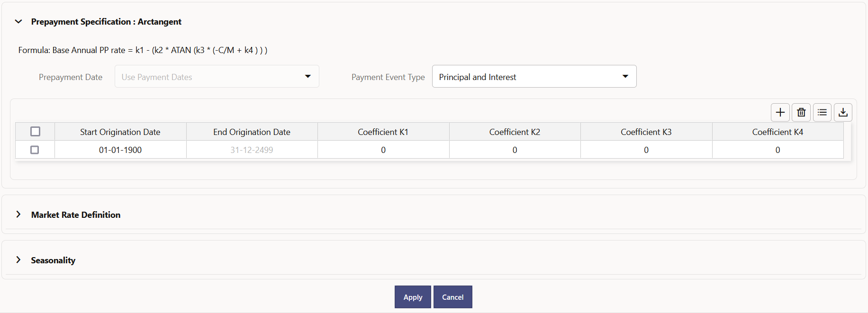The height and width of the screenshot is (313, 868).
Task: Edit the Coefficient K1 value cell
Action: [383, 150]
